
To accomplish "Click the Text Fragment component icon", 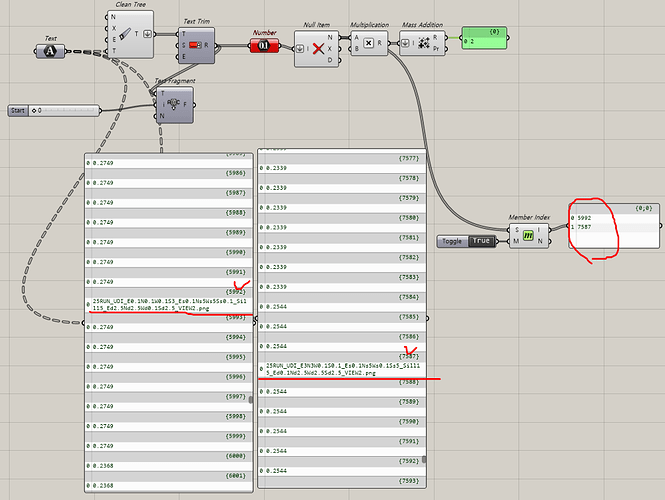I will (x=173, y=103).
